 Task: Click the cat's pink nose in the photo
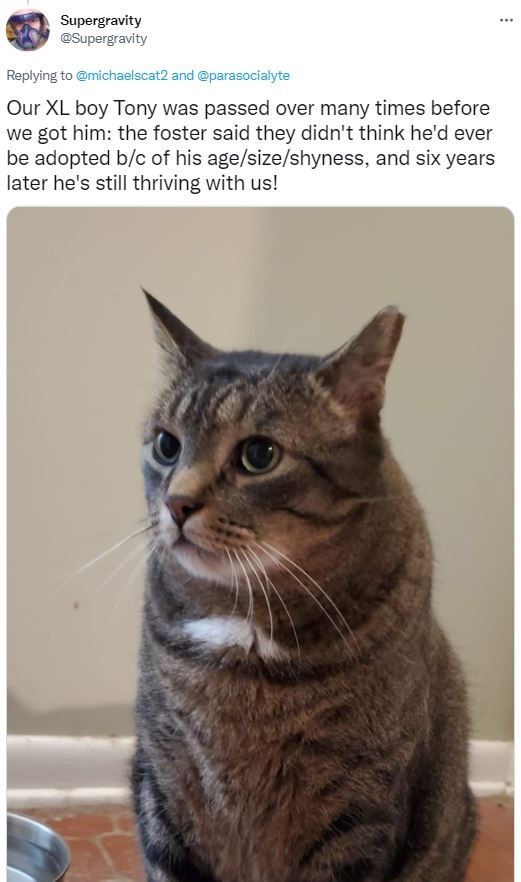182,508
